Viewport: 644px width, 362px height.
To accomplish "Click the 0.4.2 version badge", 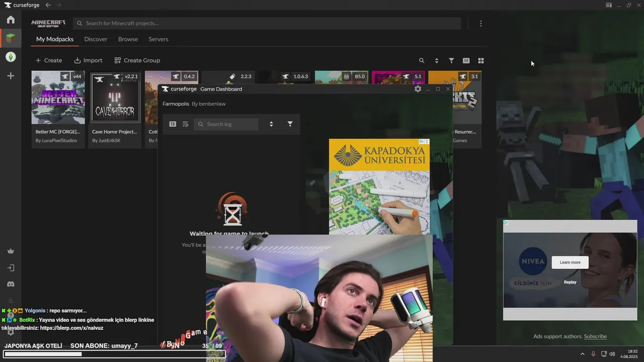I will tap(189, 76).
